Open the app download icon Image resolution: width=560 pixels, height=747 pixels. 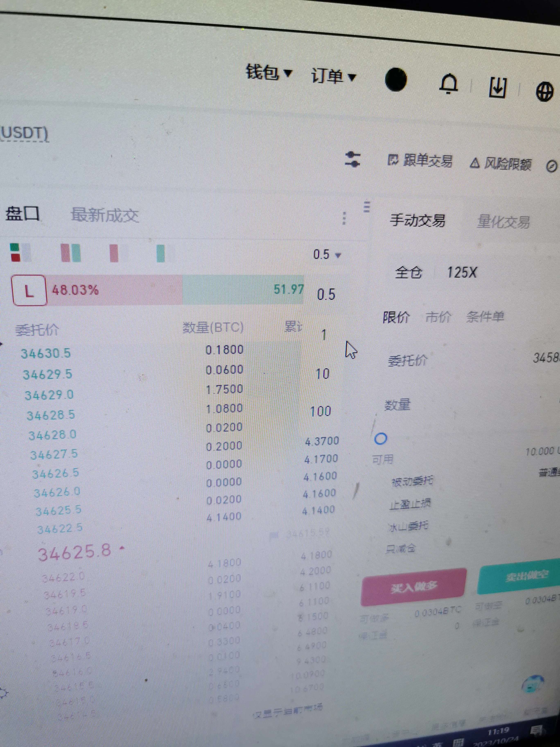[x=498, y=87]
